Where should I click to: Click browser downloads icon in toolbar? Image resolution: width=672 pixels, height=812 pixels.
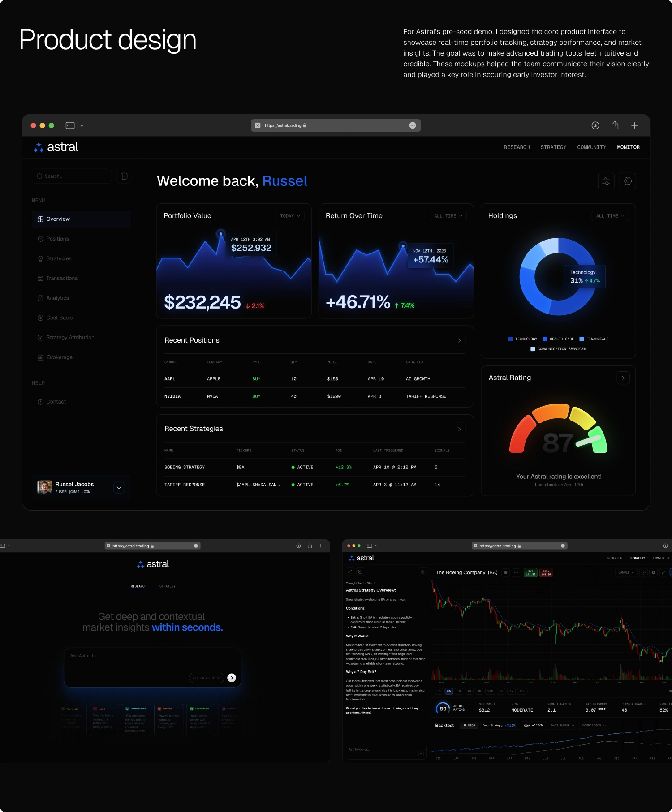(x=595, y=125)
